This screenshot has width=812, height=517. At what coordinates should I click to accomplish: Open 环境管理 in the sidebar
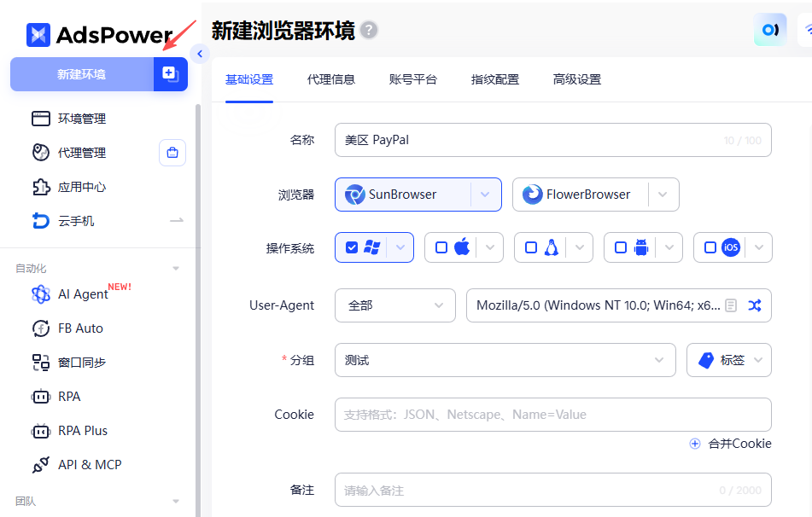tap(82, 119)
